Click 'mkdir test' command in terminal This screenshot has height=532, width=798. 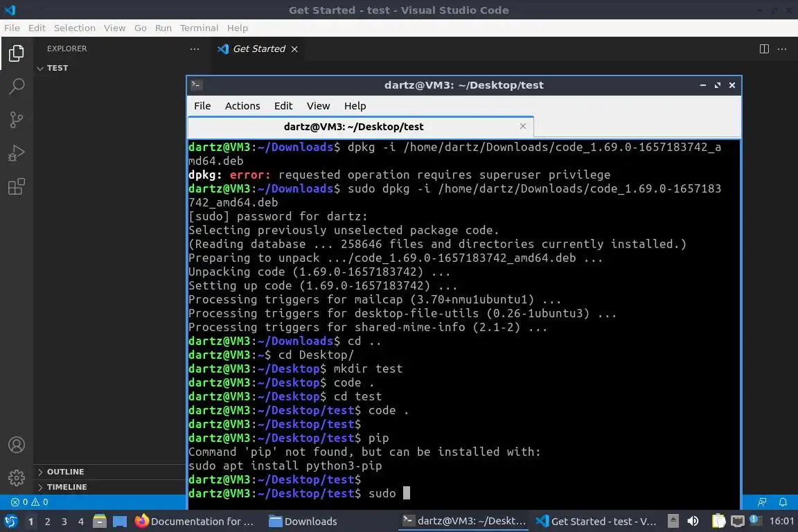point(368,369)
